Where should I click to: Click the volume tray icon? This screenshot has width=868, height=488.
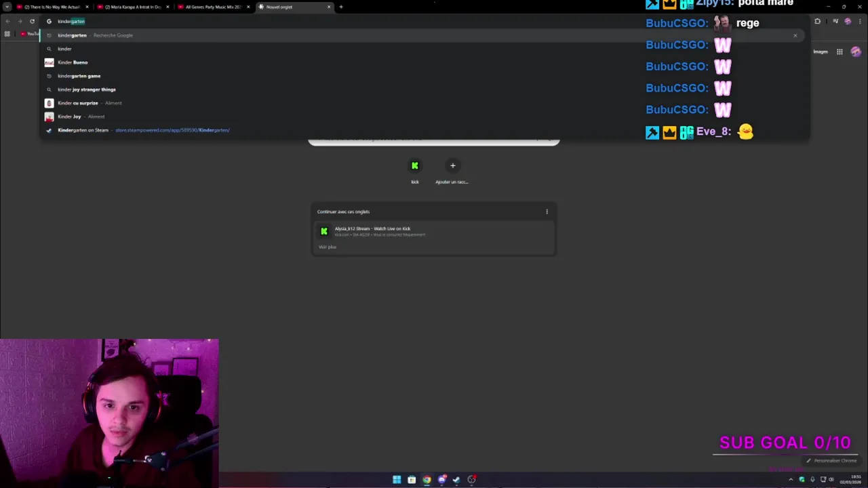pyautogui.click(x=831, y=480)
